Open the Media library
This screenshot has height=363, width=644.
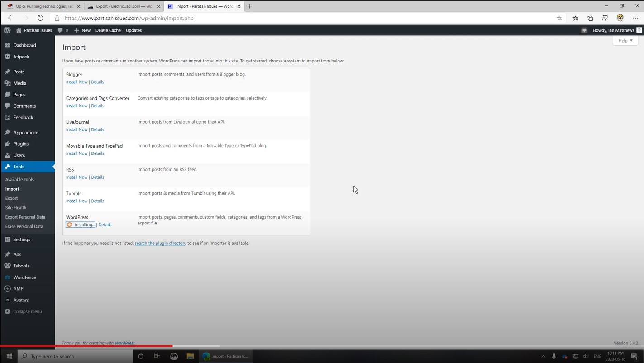pyautogui.click(x=19, y=83)
